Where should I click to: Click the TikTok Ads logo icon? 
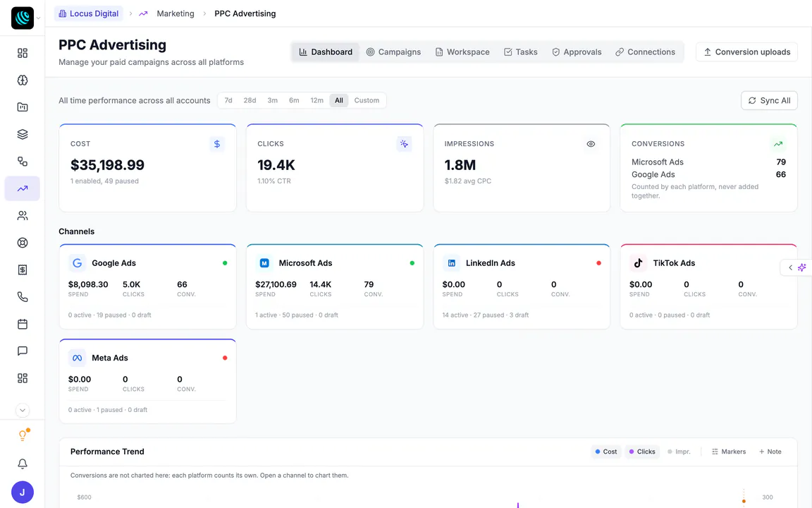[x=638, y=262]
